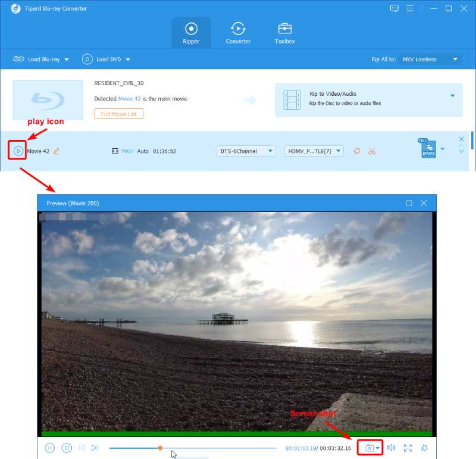Image resolution: width=476 pixels, height=459 pixels.
Task: Click the Load DVD button
Action: (x=101, y=60)
